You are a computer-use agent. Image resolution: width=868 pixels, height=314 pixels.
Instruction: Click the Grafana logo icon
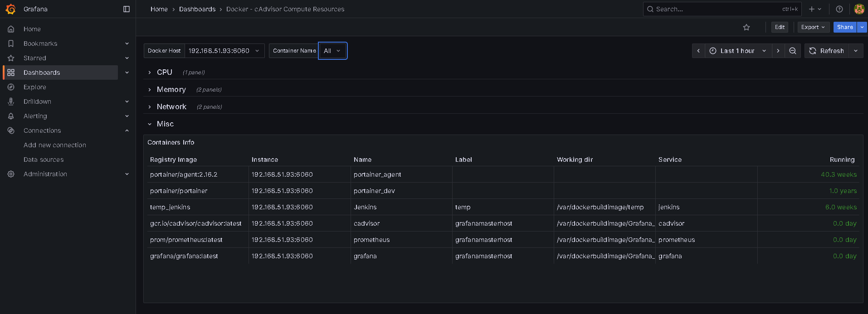click(x=11, y=9)
